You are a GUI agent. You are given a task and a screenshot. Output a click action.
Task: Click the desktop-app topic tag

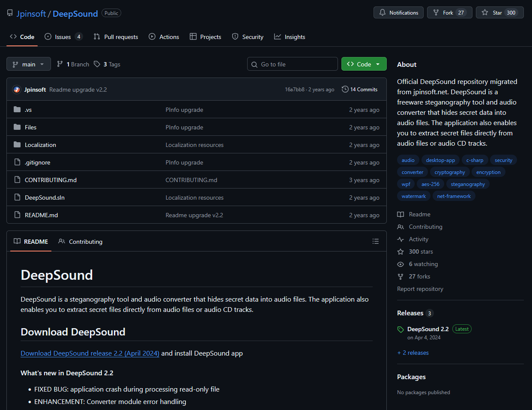440,160
